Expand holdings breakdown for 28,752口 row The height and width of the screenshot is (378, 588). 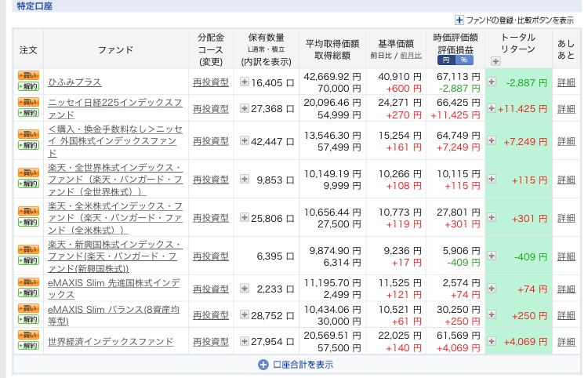pyautogui.click(x=245, y=314)
